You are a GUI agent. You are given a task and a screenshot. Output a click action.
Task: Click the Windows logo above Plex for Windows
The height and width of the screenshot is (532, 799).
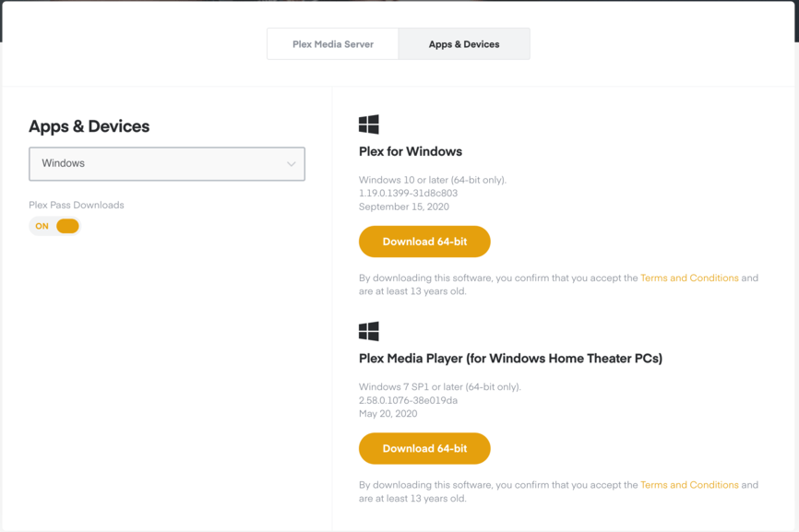368,124
